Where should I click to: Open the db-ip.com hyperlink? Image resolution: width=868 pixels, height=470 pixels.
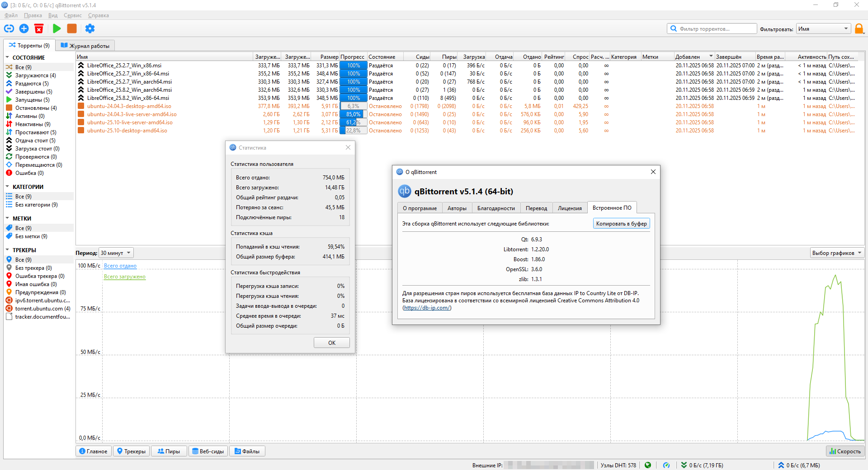427,308
